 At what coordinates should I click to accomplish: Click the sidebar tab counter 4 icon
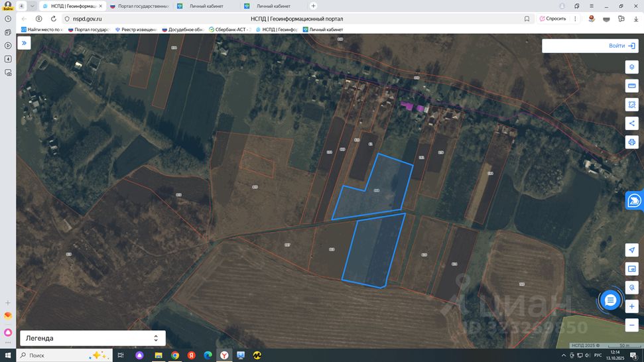tap(8, 59)
